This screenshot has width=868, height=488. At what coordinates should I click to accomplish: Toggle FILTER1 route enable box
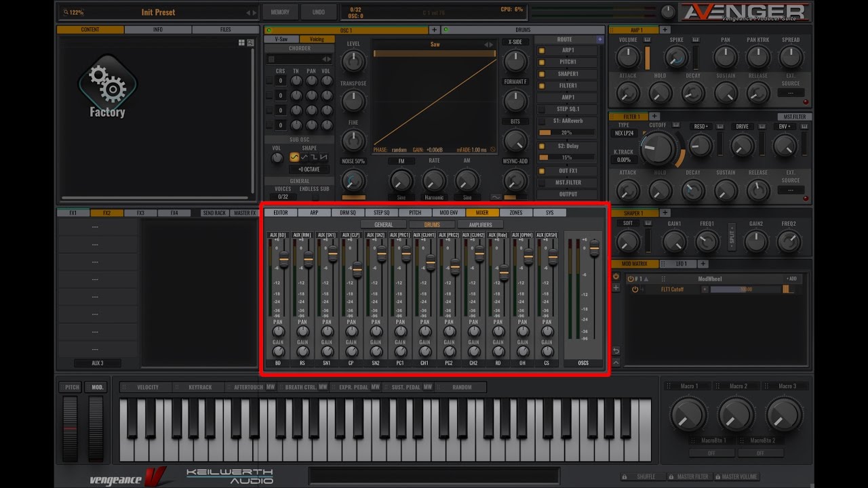pyautogui.click(x=542, y=86)
